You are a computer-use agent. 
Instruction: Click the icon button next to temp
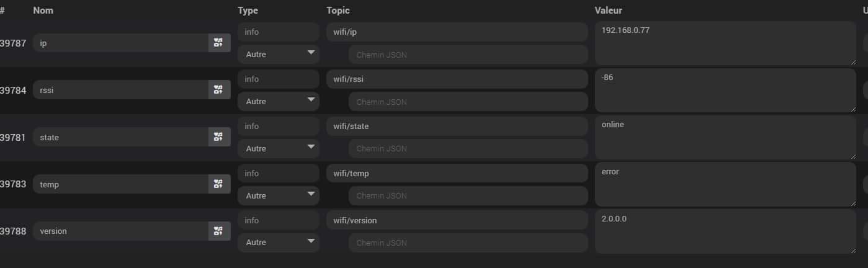(219, 184)
